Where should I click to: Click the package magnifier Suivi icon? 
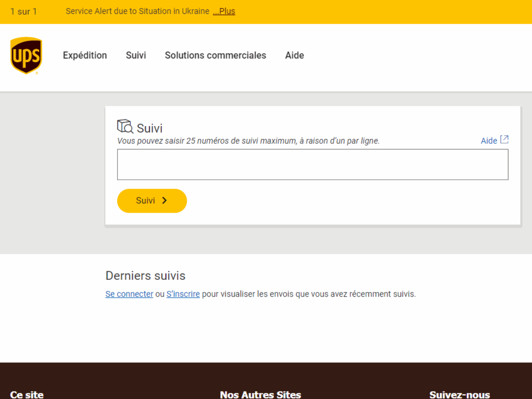[125, 126]
